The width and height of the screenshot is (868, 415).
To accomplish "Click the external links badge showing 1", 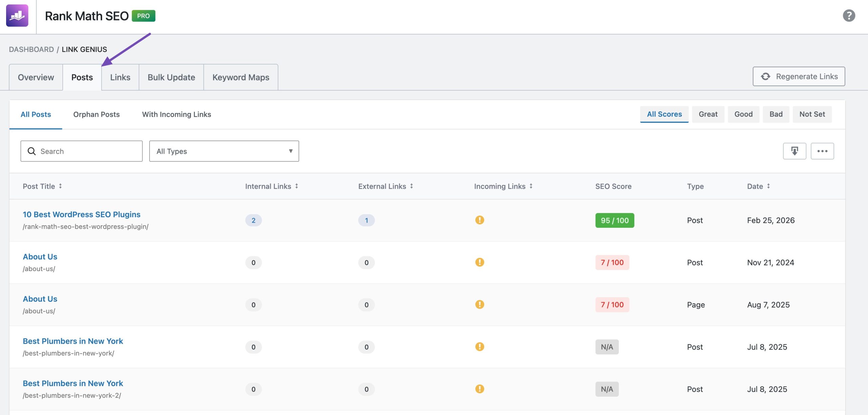I will click(x=366, y=220).
